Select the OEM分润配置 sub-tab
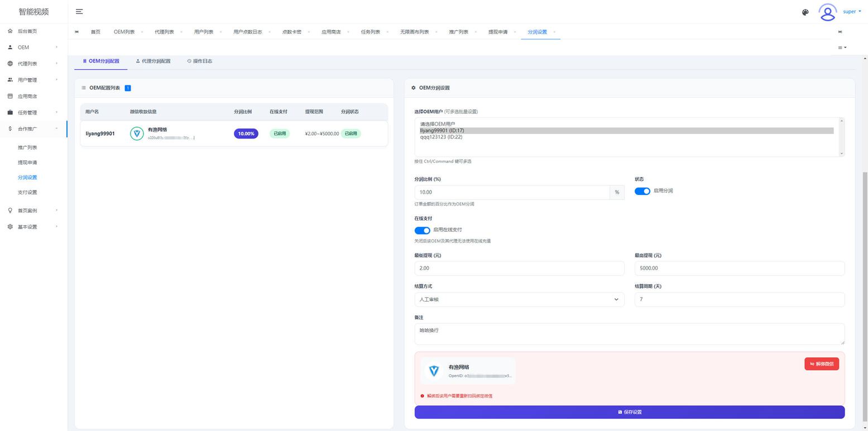Viewport: 868px width, 431px height. (x=101, y=61)
